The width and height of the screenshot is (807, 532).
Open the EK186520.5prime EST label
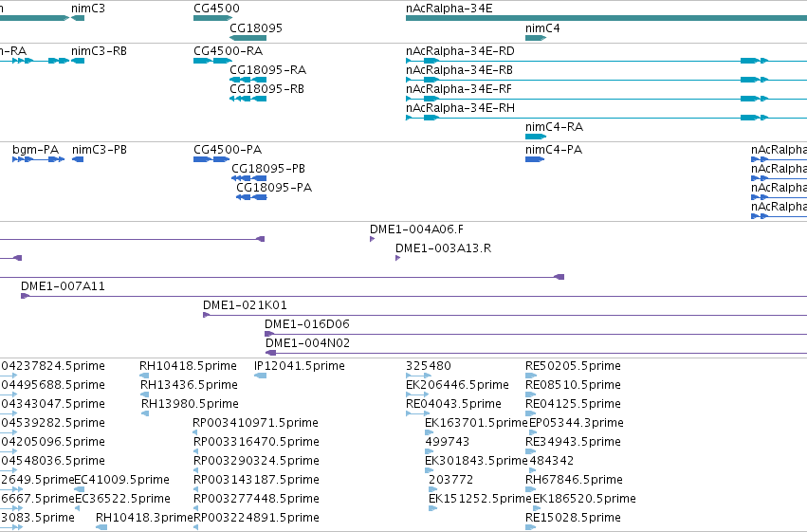(x=584, y=500)
